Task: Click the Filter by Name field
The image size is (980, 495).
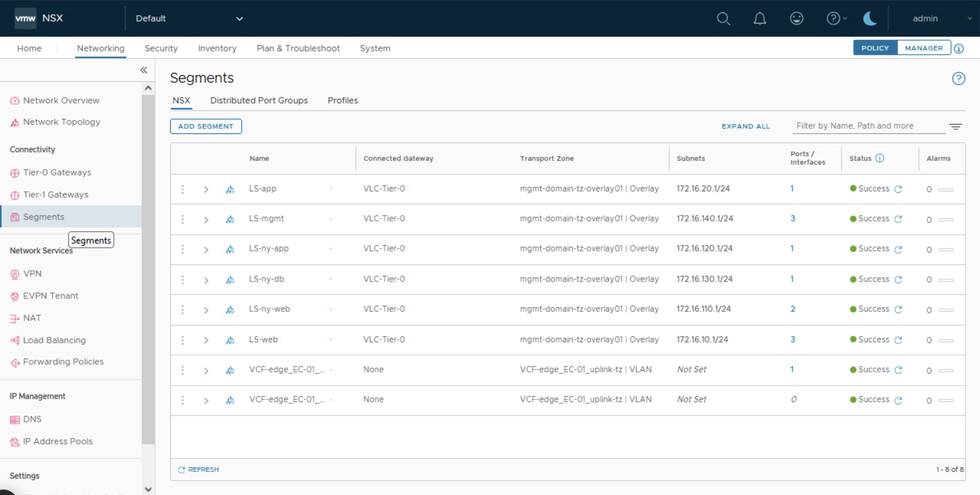Action: pos(869,126)
